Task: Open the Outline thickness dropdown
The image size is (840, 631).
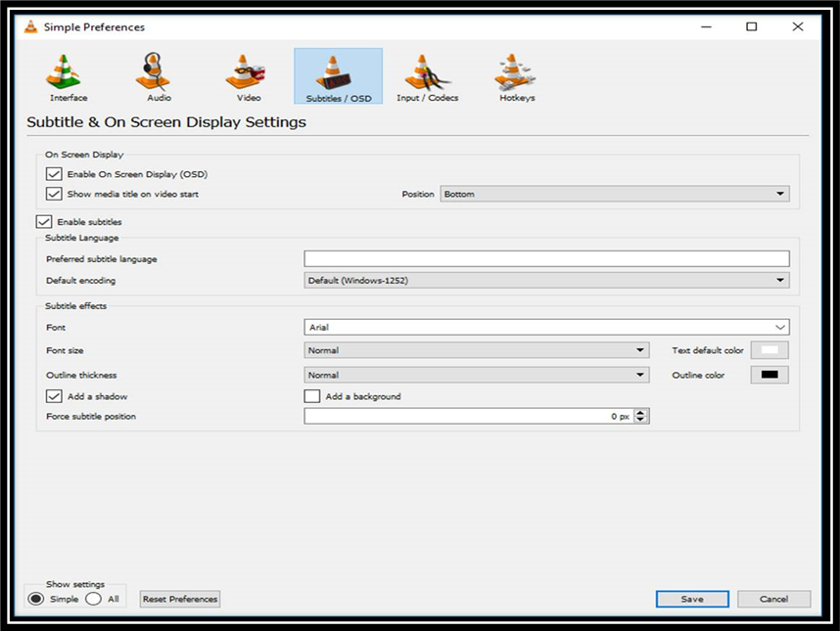Action: [641, 374]
